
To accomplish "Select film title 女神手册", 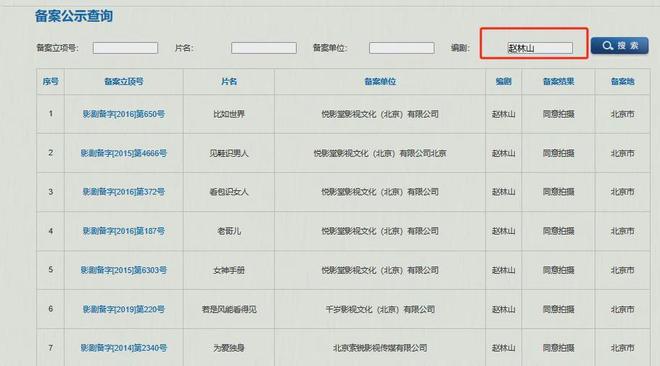I will [x=229, y=270].
